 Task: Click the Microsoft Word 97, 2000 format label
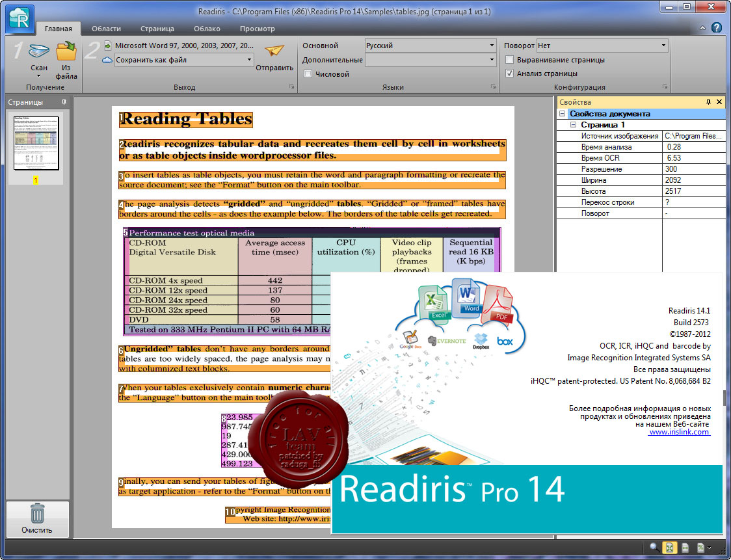[184, 46]
